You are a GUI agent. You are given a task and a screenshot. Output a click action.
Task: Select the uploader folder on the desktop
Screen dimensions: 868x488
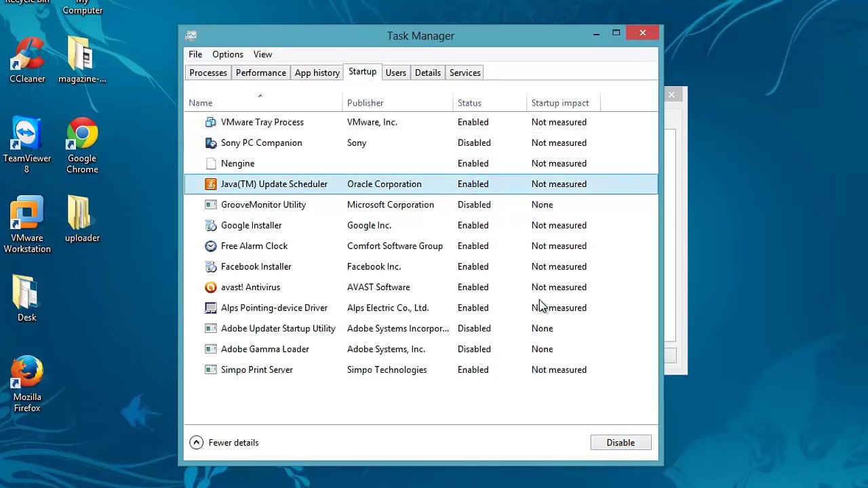(82, 220)
